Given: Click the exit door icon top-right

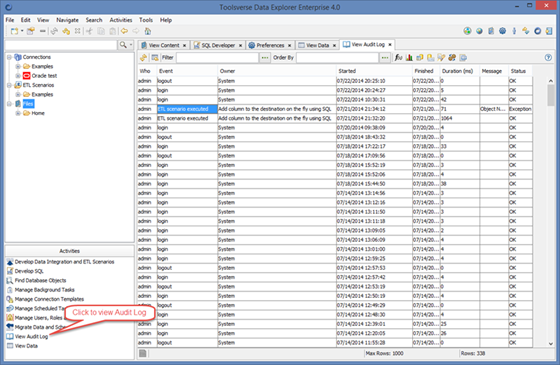Looking at the screenshot, I should tap(549, 31).
